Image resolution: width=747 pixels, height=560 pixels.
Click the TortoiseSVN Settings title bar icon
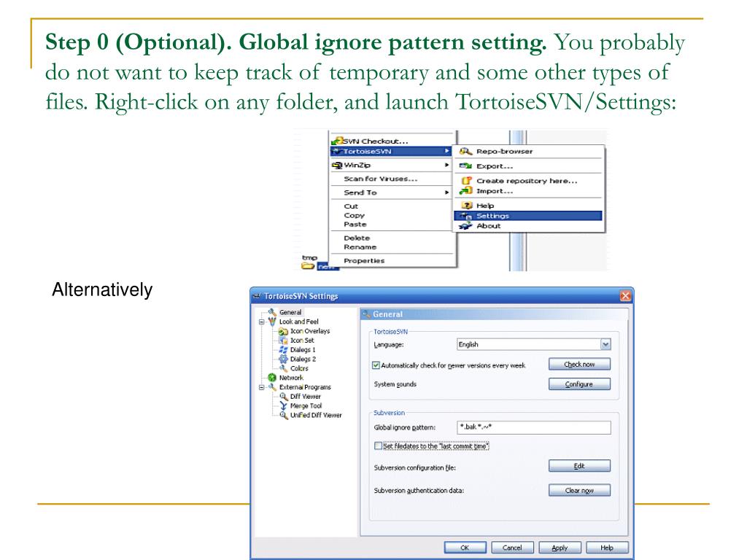[x=256, y=296]
